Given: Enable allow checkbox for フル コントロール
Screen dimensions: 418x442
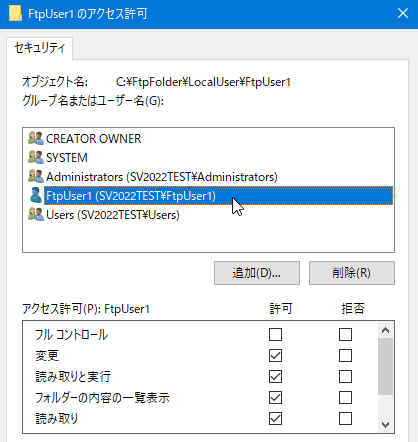Looking at the screenshot, I should tap(275, 334).
